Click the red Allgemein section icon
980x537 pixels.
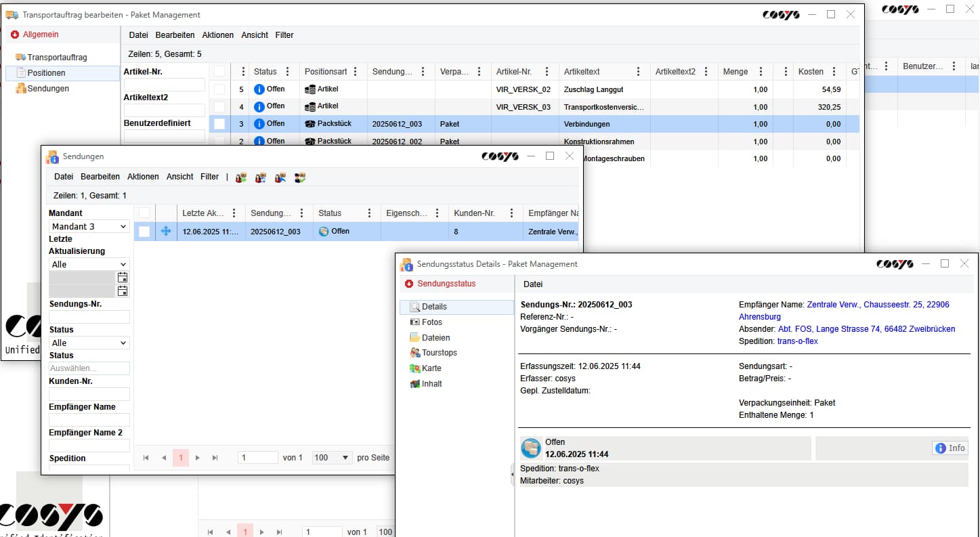tap(15, 35)
